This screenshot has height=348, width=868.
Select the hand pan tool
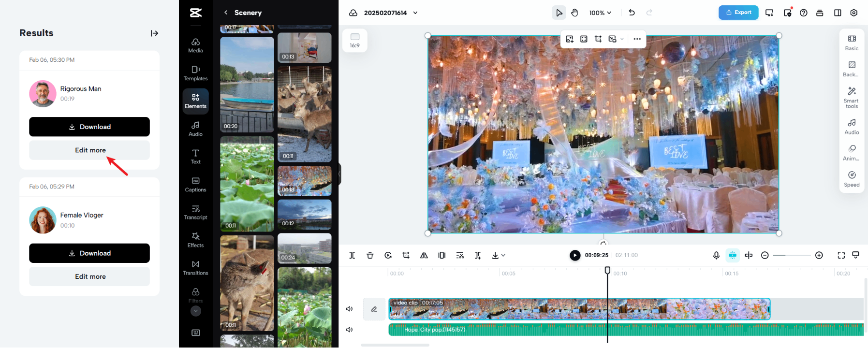coord(574,13)
